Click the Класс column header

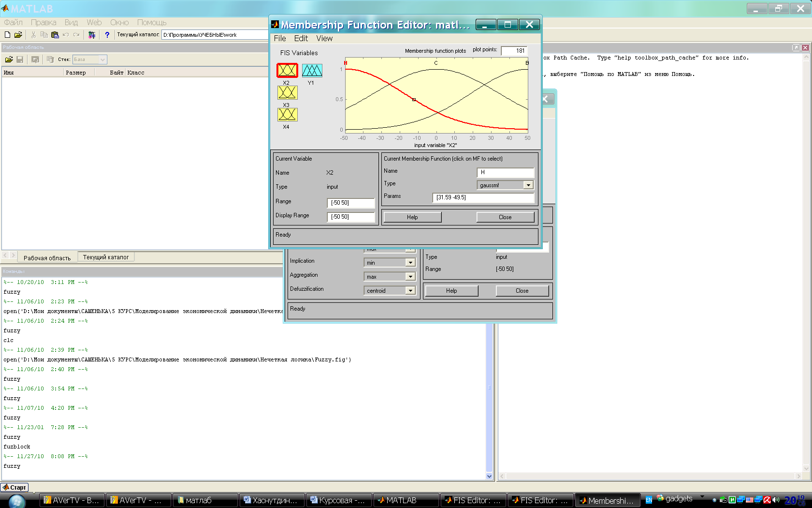136,73
